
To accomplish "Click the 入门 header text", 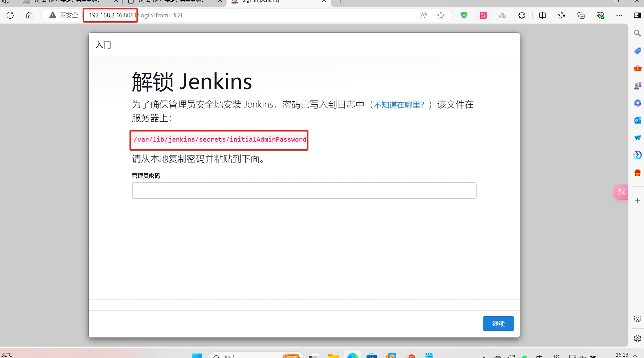I will click(103, 45).
